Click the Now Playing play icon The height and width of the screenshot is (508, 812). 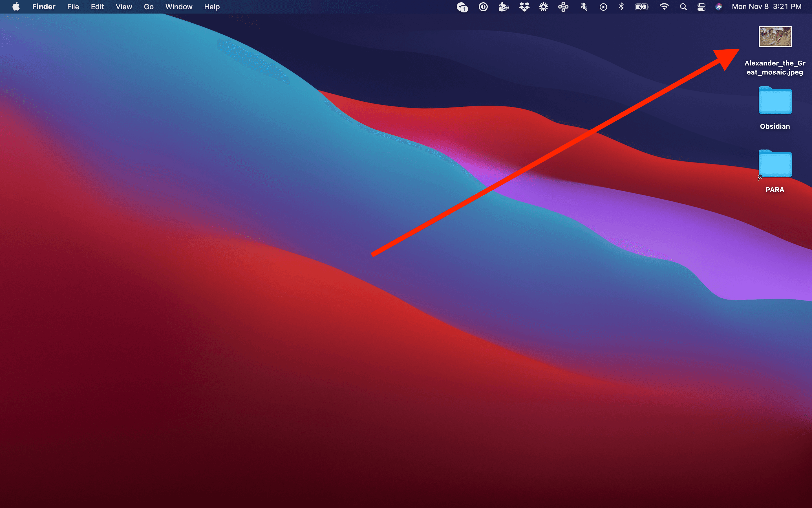603,7
